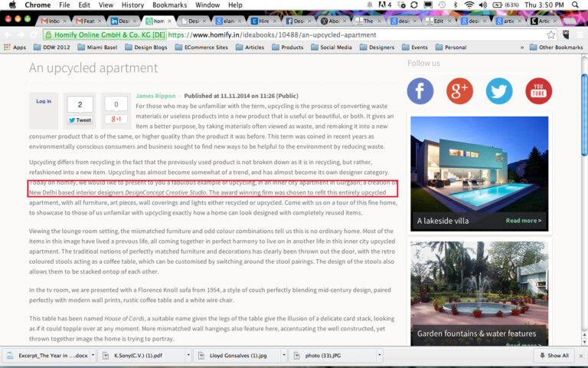This screenshot has height=368, width=588.
Task: Click the extension icon beside bookmark star
Action: 566,35
